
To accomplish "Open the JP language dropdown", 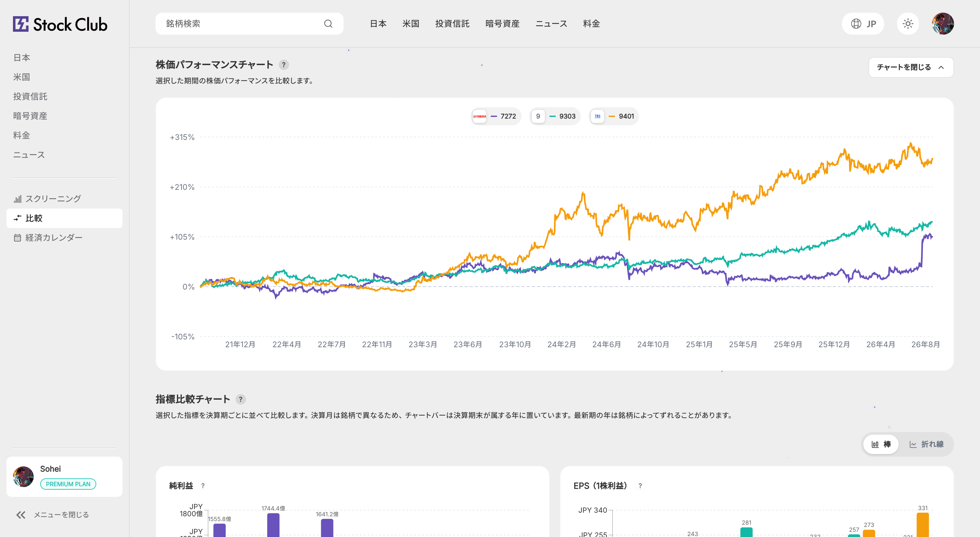I will [x=862, y=24].
